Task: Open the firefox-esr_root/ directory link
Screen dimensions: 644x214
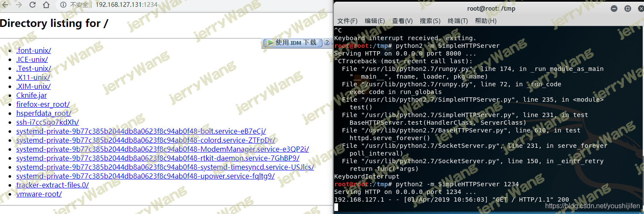Action: coord(43,104)
